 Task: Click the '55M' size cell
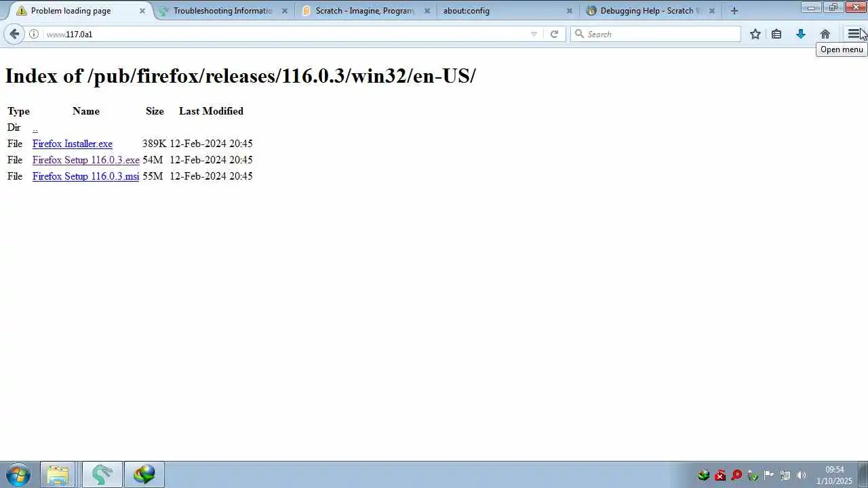click(153, 176)
